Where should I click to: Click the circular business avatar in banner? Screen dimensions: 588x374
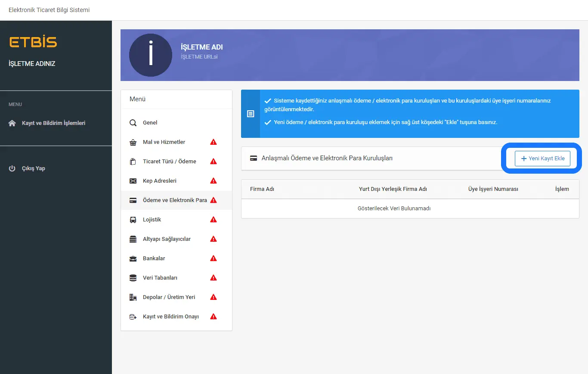click(x=150, y=55)
